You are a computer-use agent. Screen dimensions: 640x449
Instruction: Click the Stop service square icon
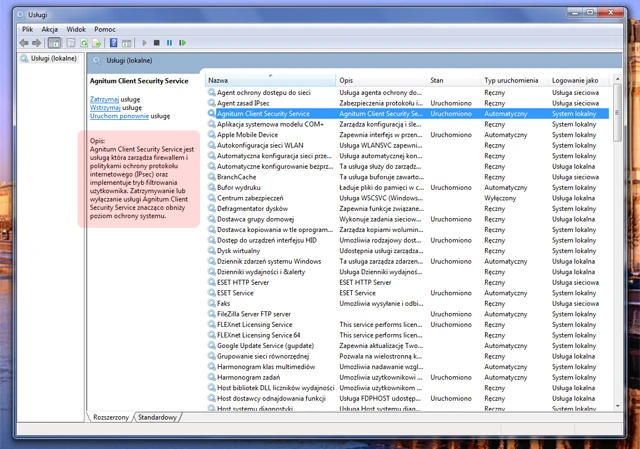pyautogui.click(x=156, y=43)
